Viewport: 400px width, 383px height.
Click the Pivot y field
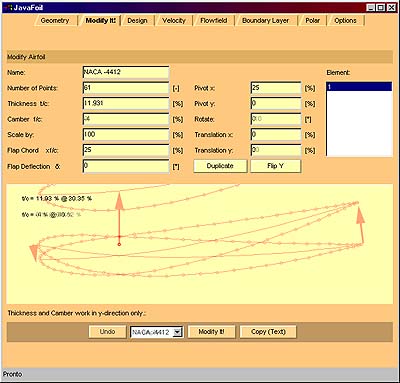[276, 104]
